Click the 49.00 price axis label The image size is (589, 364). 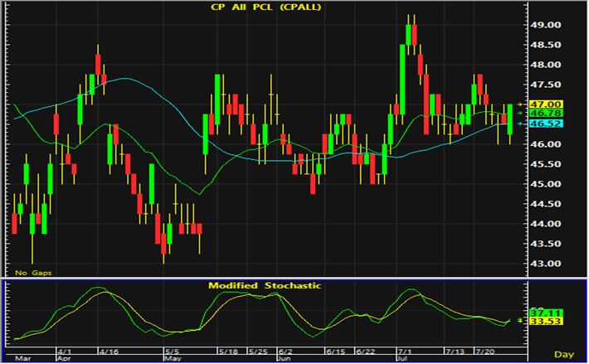[545, 25]
